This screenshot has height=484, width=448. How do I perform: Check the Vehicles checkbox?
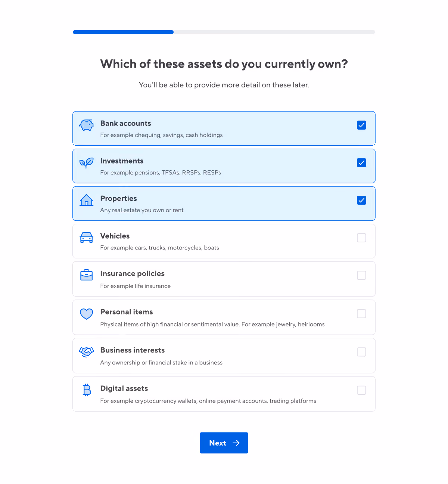(x=361, y=238)
